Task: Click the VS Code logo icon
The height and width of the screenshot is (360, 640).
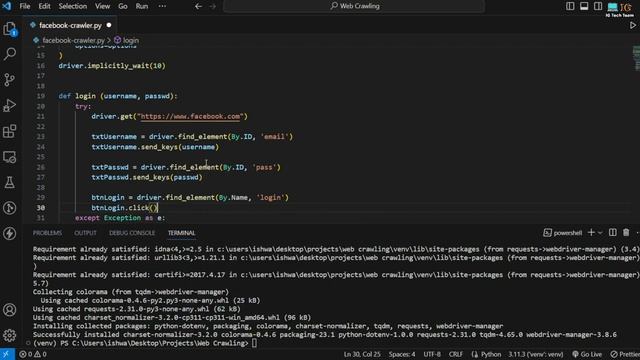Action: coord(7,6)
